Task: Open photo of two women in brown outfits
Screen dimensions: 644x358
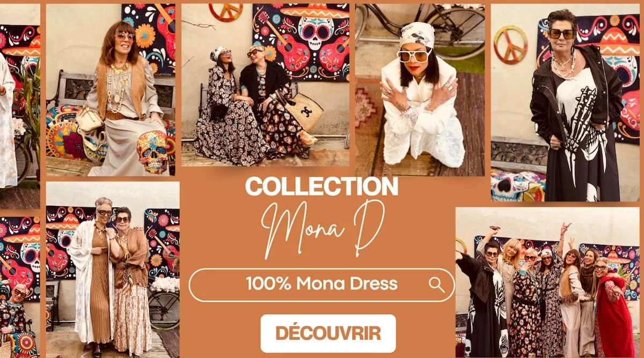Action: pos(113,270)
